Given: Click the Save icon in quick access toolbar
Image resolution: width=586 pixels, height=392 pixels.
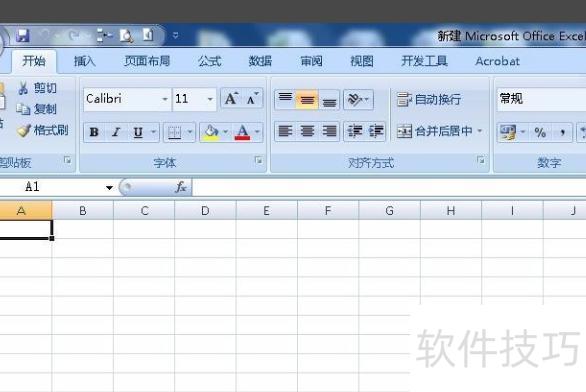Looking at the screenshot, I should pos(22,36).
